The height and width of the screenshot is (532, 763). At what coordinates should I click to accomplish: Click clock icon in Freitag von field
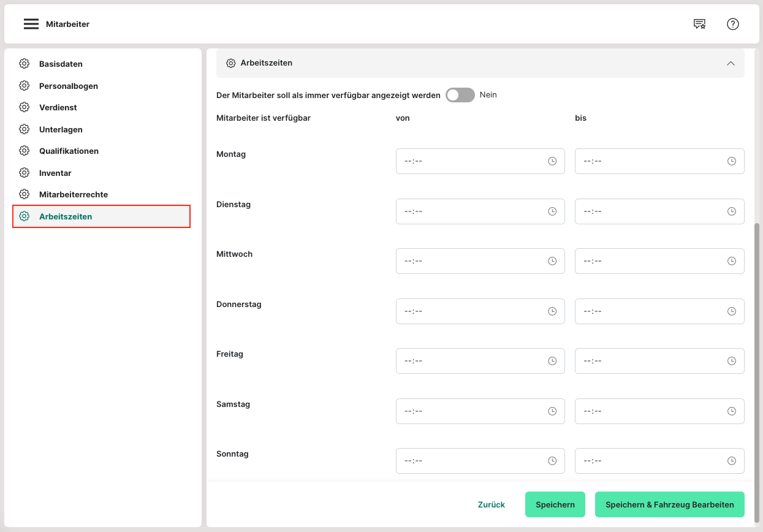tap(552, 361)
